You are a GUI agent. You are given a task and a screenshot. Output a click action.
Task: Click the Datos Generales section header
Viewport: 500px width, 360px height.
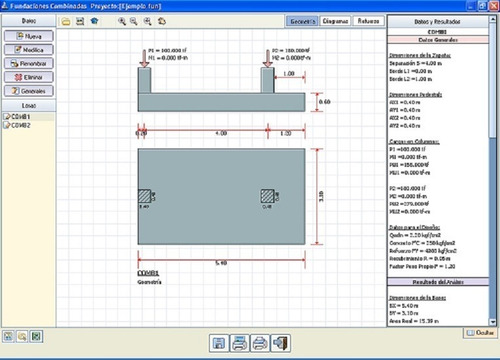[x=437, y=40]
